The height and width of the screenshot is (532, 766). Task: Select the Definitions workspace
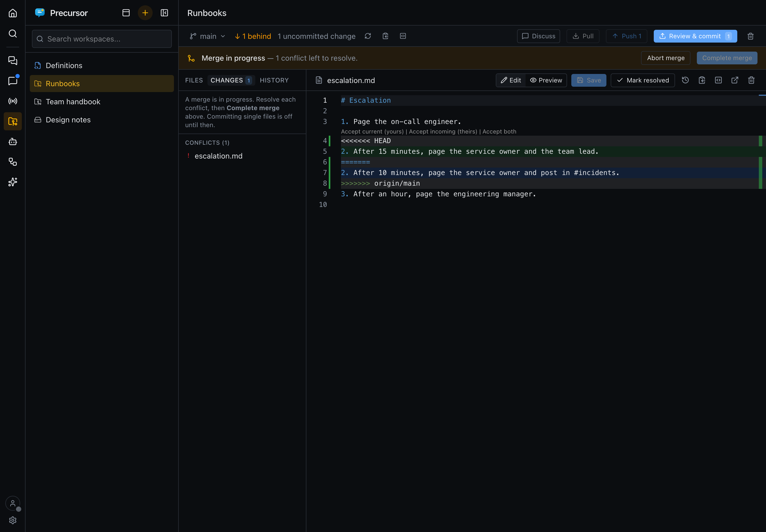click(102, 65)
